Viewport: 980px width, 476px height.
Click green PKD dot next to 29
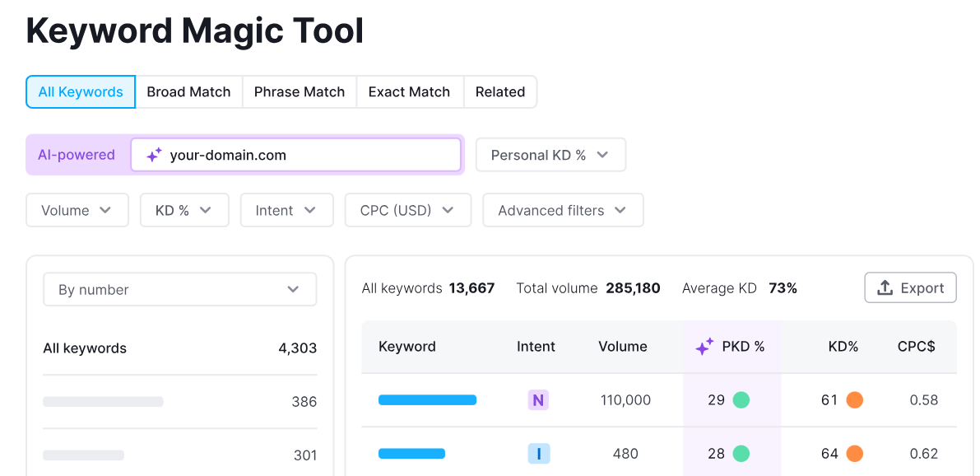741,399
